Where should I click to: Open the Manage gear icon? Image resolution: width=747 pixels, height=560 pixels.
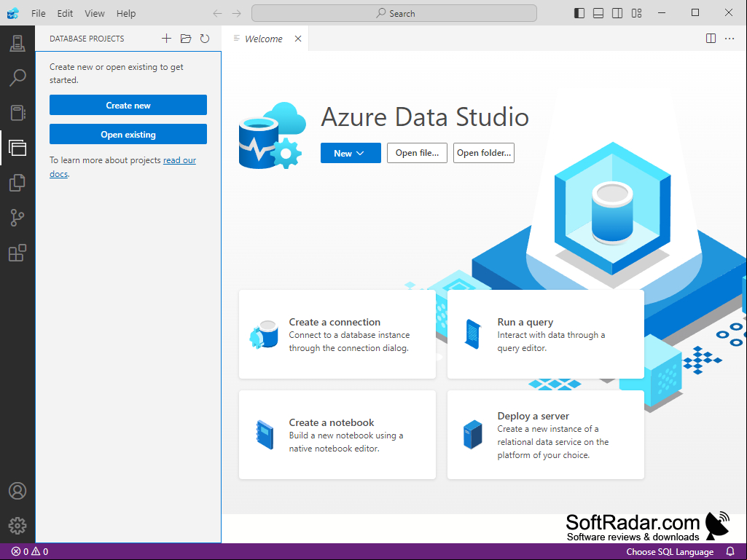[x=17, y=526]
